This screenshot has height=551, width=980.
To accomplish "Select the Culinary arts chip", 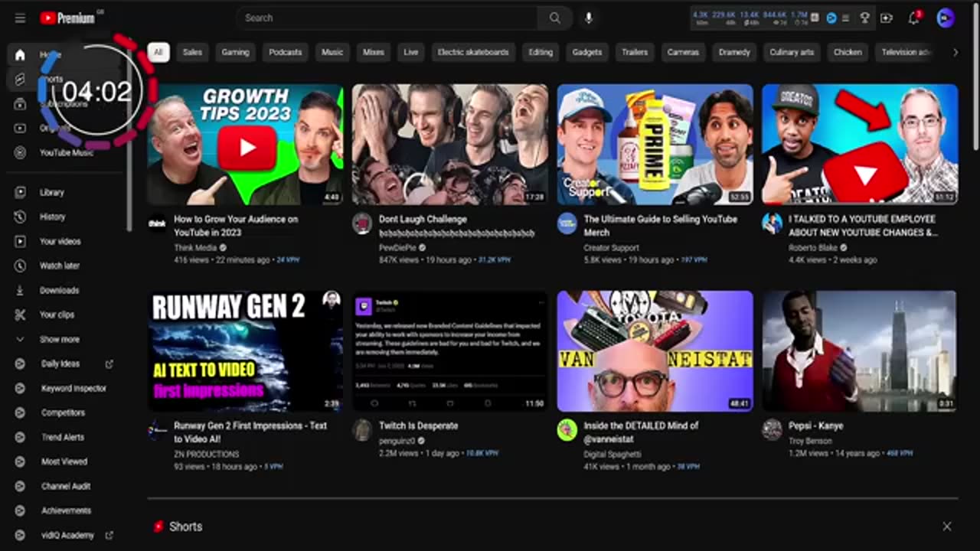I will click(x=792, y=52).
